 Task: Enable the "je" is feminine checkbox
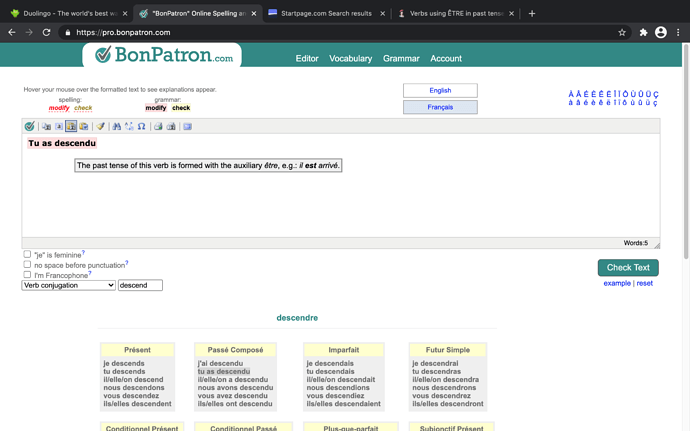click(27, 254)
